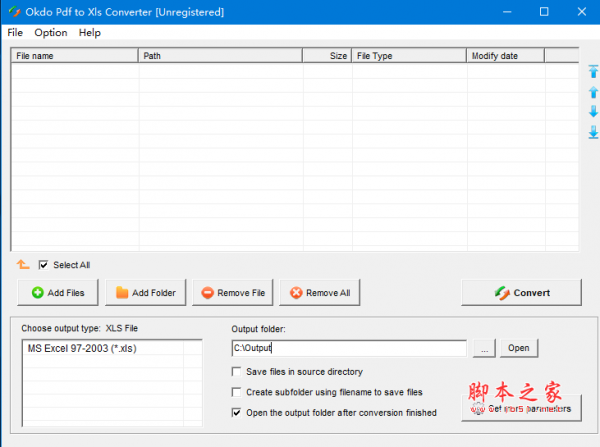This screenshot has width=600, height=447.
Task: Click the Add Files button
Action: click(x=58, y=293)
